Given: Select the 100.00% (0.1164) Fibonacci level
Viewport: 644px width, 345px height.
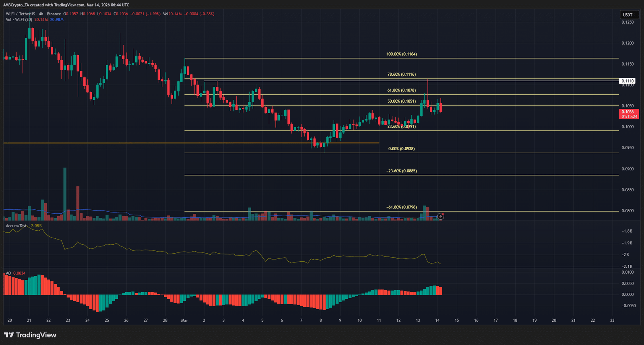Looking at the screenshot, I should click(401, 54).
